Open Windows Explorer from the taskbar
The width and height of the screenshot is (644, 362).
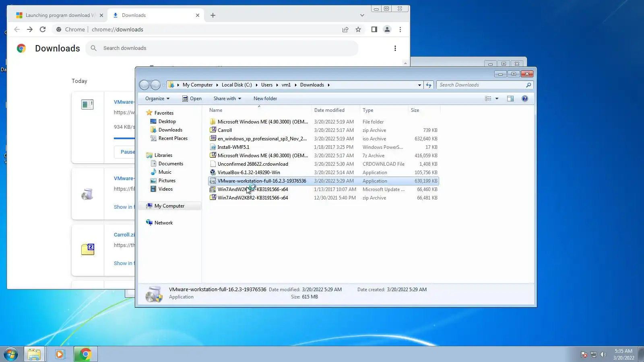[34, 354]
